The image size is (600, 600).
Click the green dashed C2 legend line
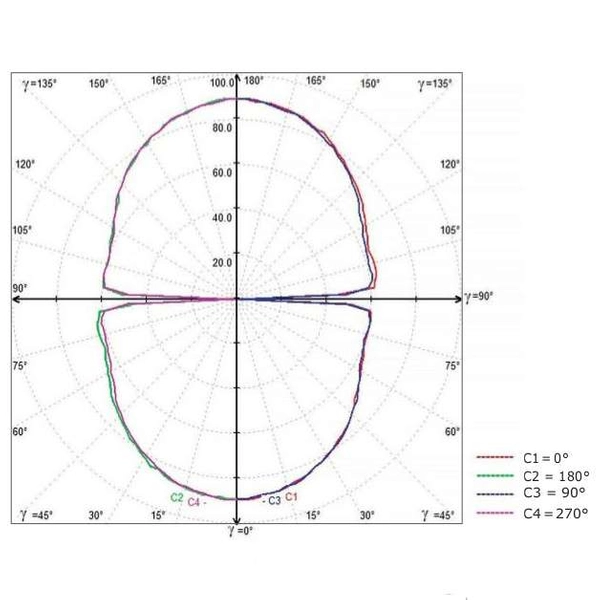496,475
